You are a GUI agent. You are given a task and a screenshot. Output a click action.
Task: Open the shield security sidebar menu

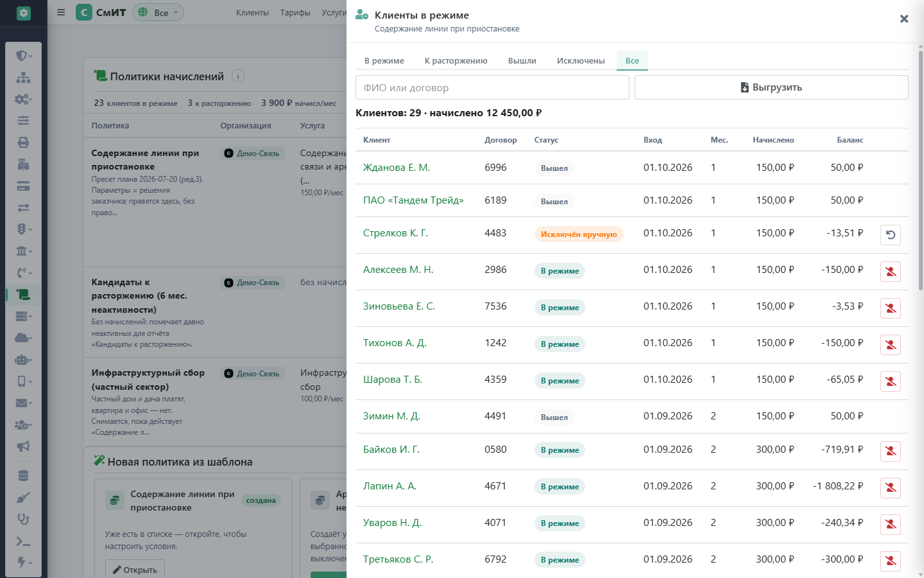23,56
